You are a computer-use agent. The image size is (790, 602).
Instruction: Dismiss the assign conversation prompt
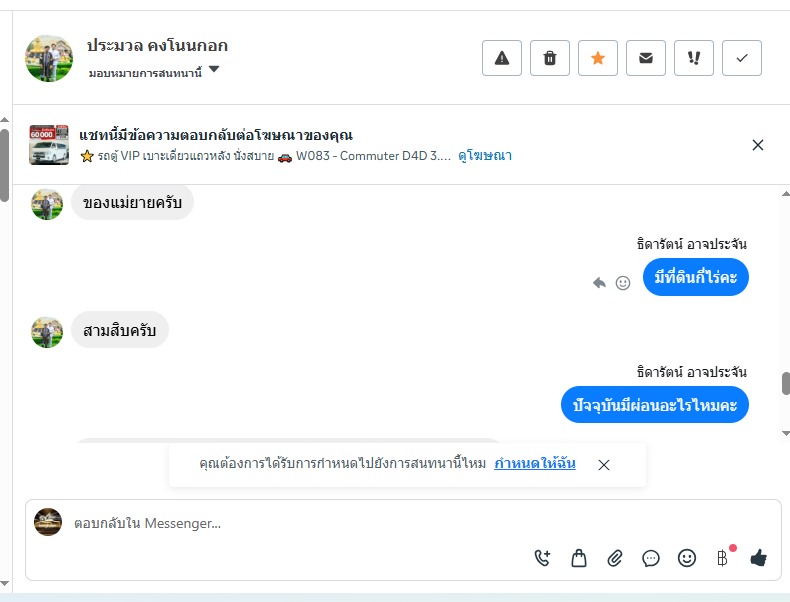[604, 465]
